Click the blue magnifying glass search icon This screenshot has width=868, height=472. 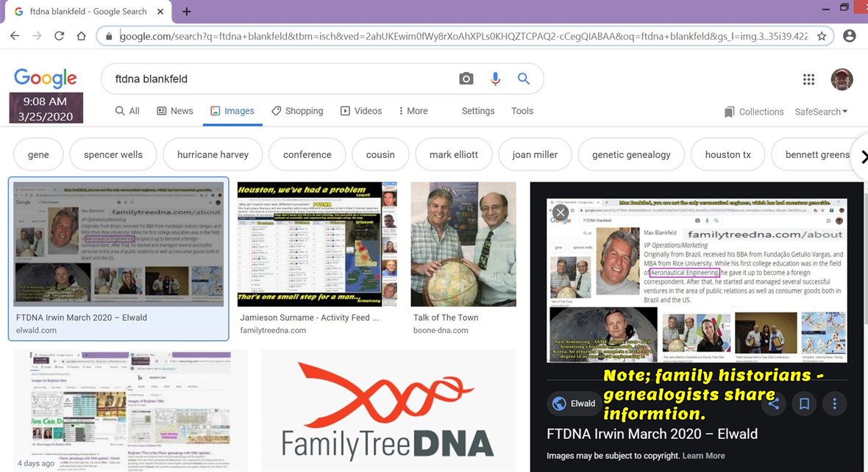click(524, 79)
